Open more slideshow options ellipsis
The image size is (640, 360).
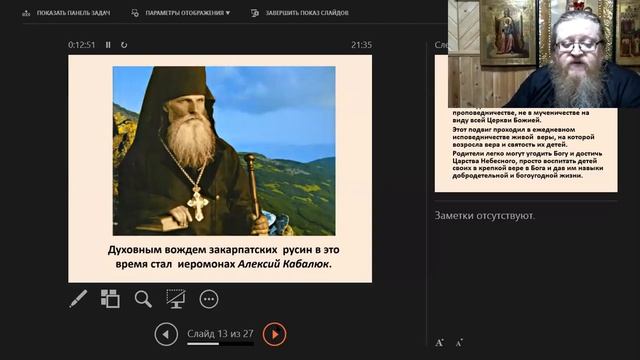(x=209, y=299)
